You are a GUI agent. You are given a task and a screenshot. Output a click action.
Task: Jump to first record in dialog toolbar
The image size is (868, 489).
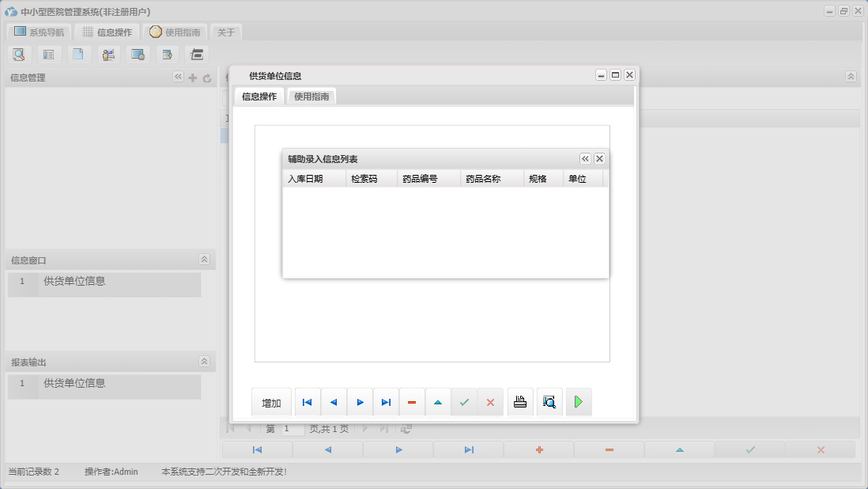(x=308, y=402)
